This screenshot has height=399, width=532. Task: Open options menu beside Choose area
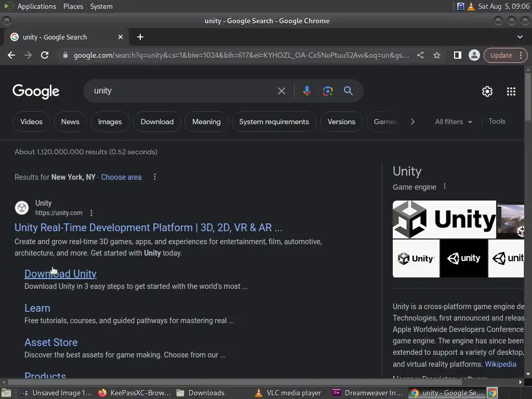pos(155,177)
